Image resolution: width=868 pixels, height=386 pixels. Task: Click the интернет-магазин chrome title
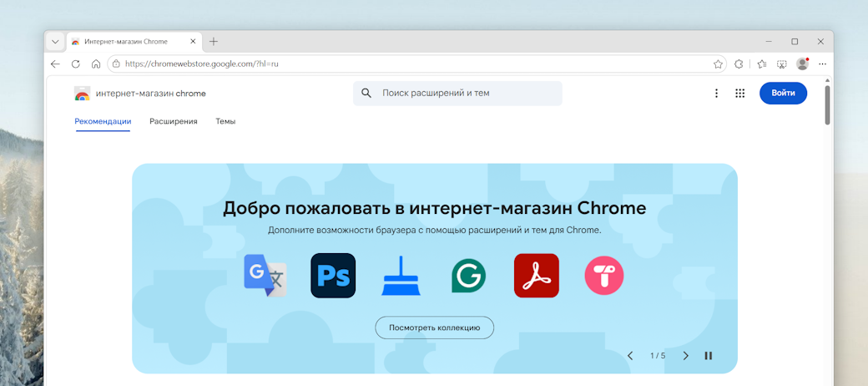pos(150,94)
